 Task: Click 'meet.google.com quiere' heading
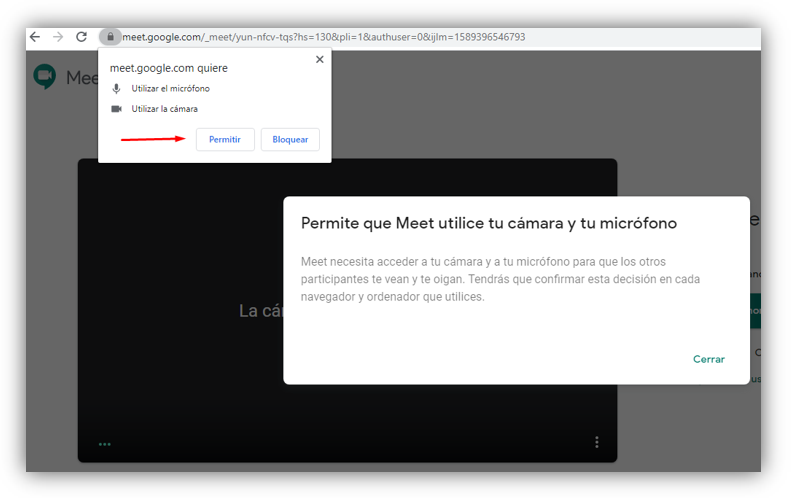169,68
